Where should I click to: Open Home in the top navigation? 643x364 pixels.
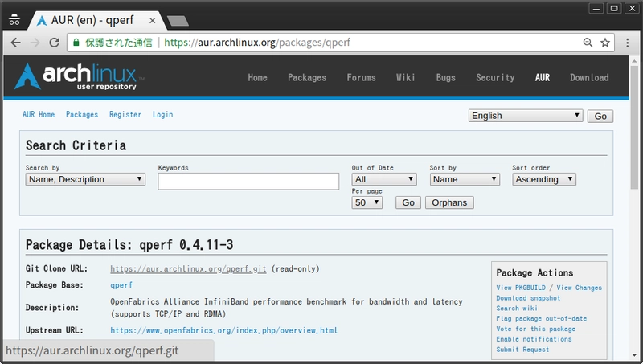(x=257, y=77)
